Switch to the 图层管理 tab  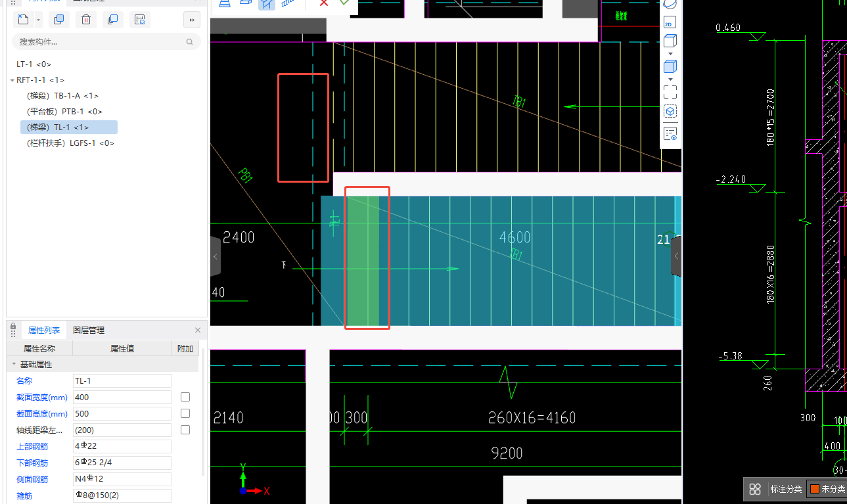[x=89, y=330]
